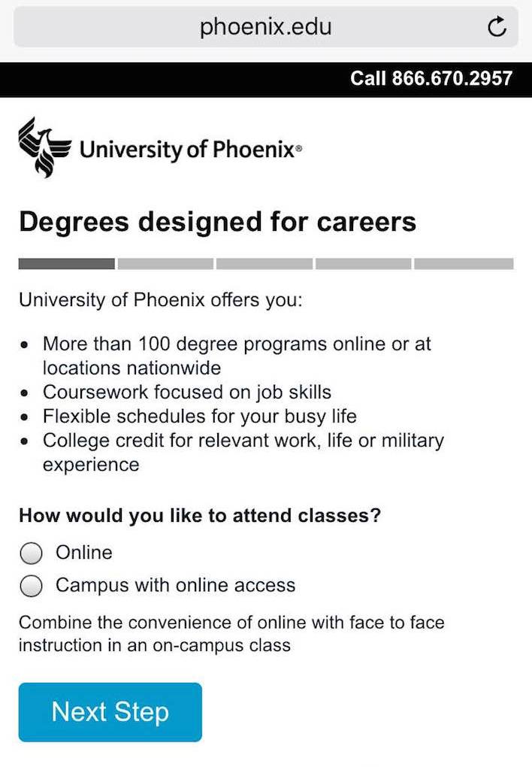Call 866.670.2957 from the top banner
Image resolution: width=532 pixels, height=767 pixels.
coord(431,78)
